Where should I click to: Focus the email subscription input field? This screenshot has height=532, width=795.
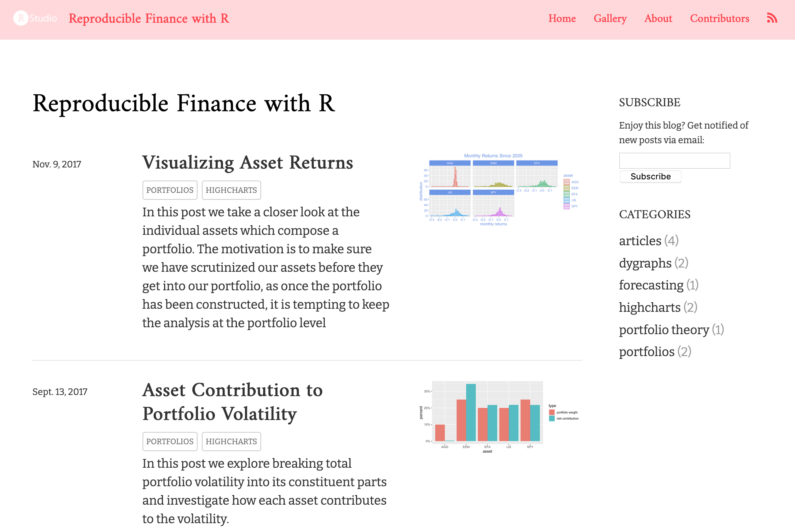click(674, 161)
